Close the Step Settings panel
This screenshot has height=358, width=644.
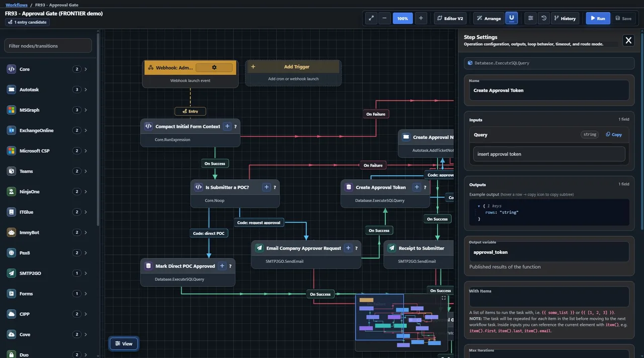coord(628,40)
